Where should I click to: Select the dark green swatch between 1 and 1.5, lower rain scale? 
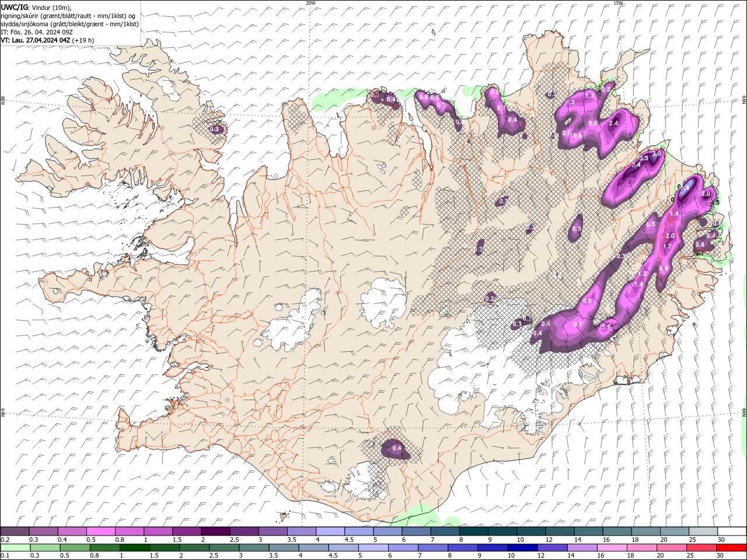point(135,548)
